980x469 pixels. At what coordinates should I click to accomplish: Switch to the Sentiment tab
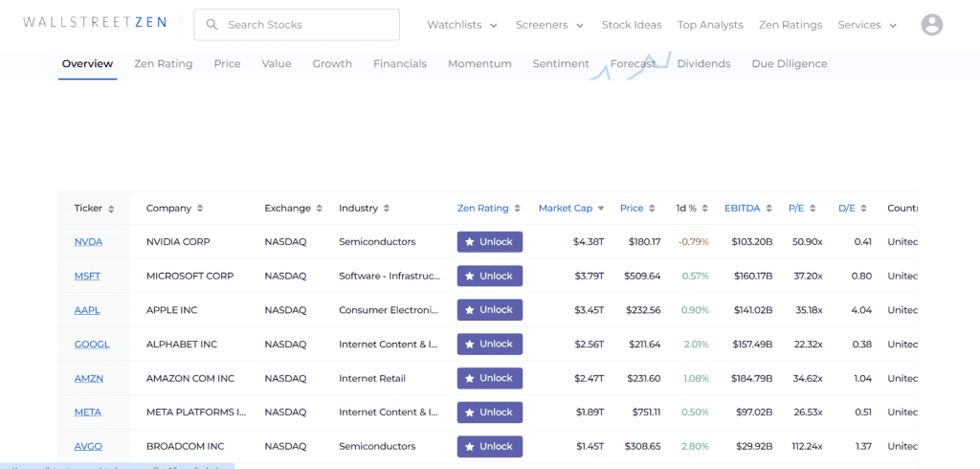point(561,64)
